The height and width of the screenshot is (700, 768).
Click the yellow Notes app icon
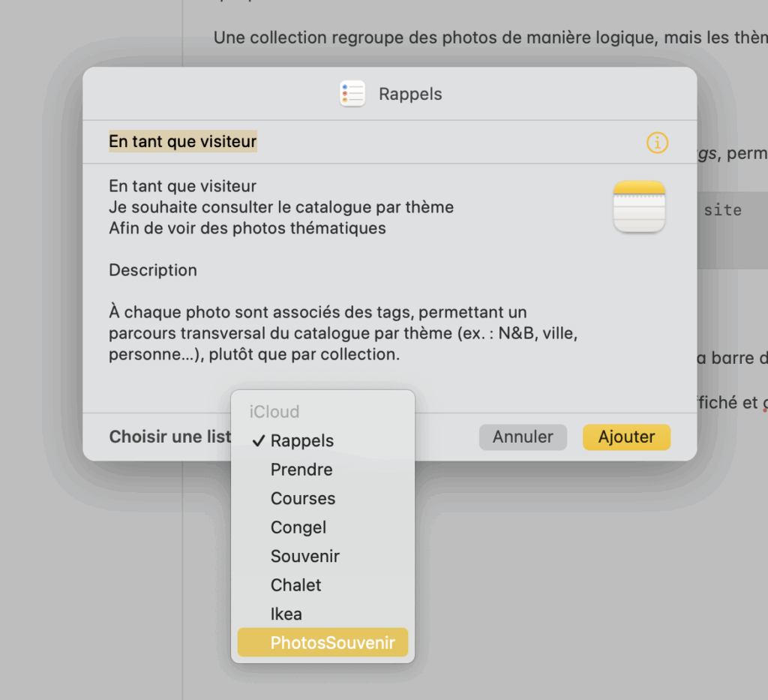click(639, 207)
